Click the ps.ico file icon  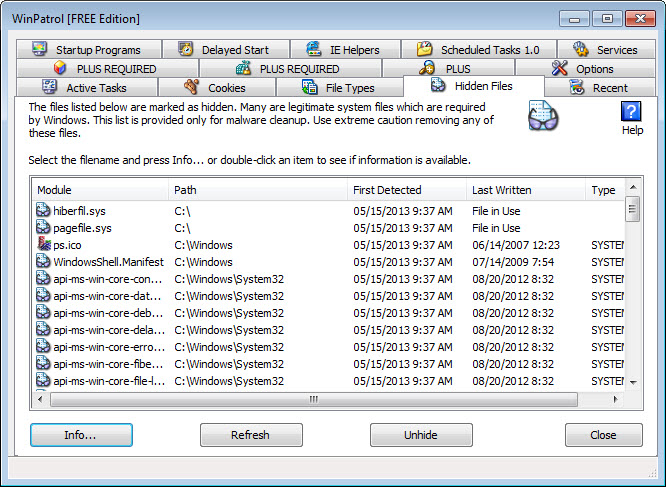pos(44,244)
